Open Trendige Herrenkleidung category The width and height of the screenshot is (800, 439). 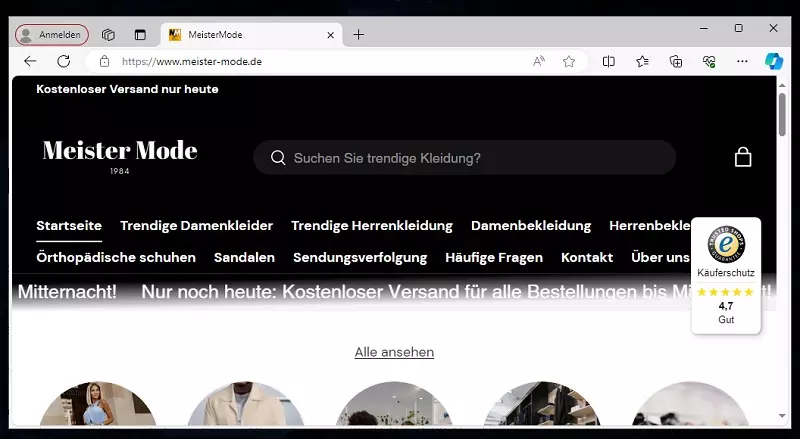coord(372,226)
